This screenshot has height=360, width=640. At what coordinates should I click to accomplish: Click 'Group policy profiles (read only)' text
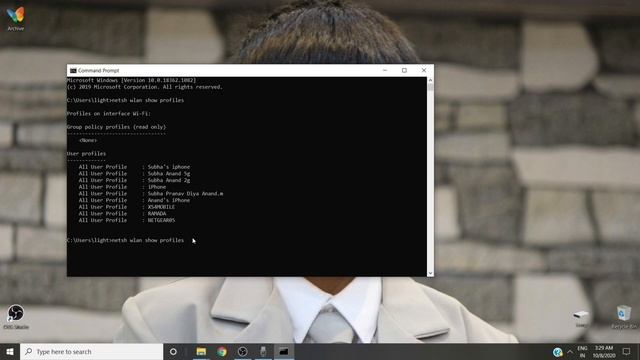(x=116, y=127)
